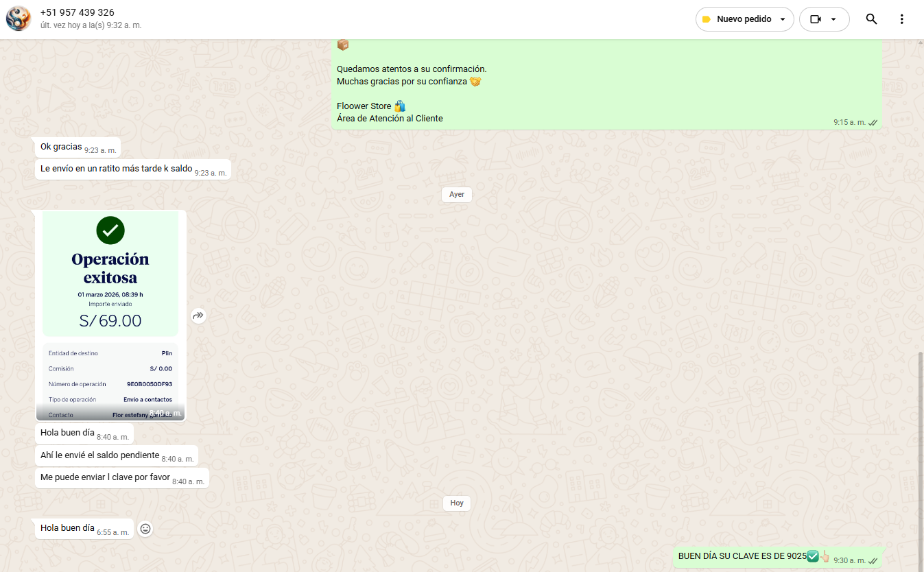Click the yellow Nuevo pedido label tag

click(x=707, y=19)
